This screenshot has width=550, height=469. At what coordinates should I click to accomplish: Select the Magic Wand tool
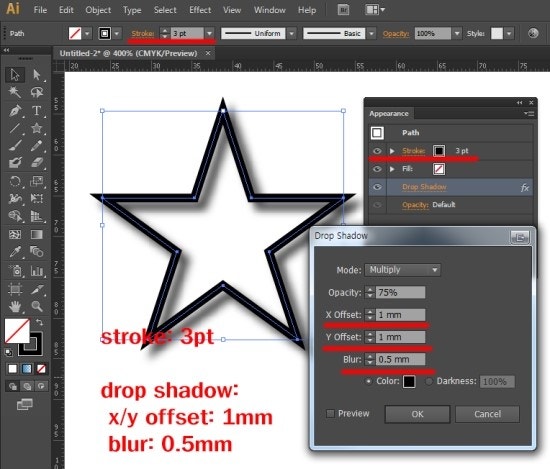click(x=15, y=92)
